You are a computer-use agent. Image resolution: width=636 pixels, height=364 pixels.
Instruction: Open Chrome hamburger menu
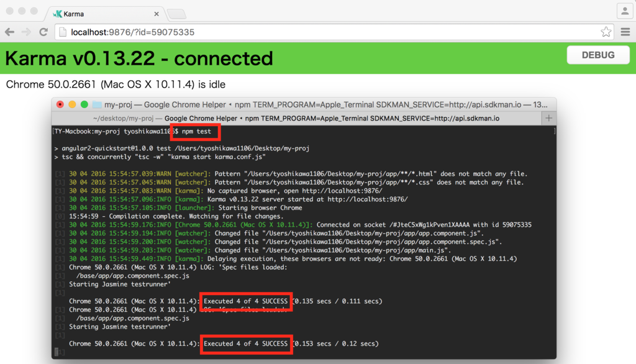coord(625,32)
